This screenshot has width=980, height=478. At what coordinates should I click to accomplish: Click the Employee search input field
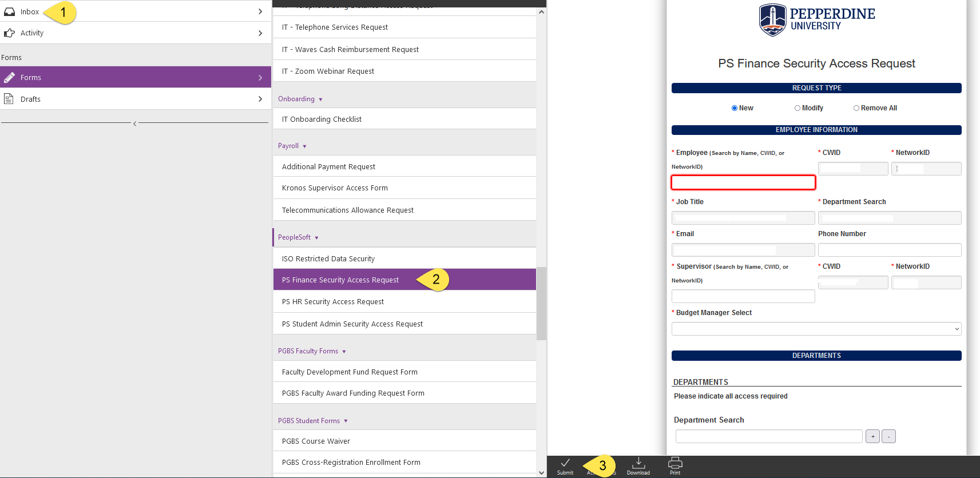click(743, 182)
